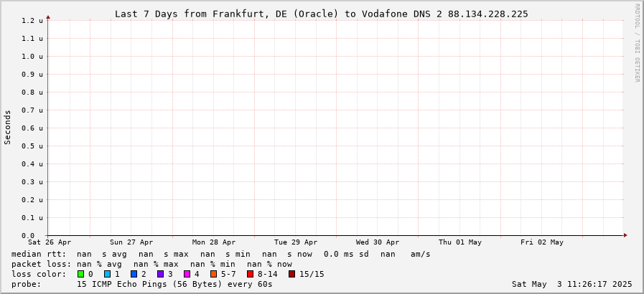Click the 1.2 u y-axis value
644x294 pixels.
[32, 20]
